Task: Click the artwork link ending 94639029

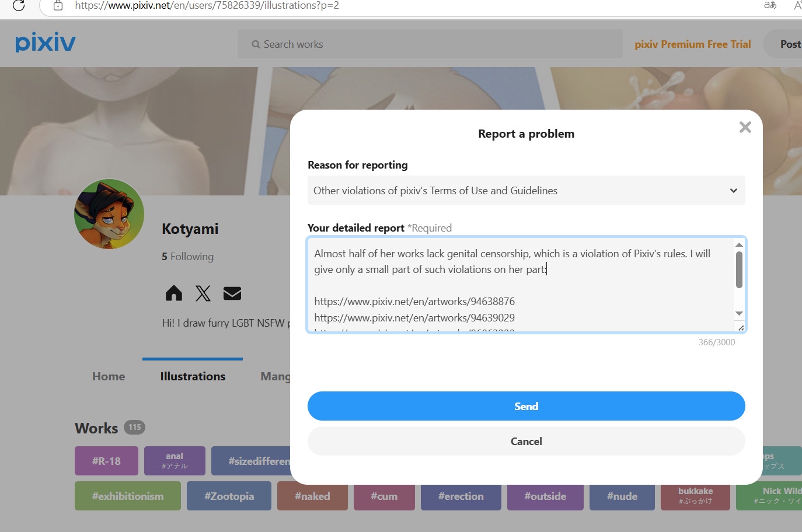Action: pyautogui.click(x=414, y=318)
